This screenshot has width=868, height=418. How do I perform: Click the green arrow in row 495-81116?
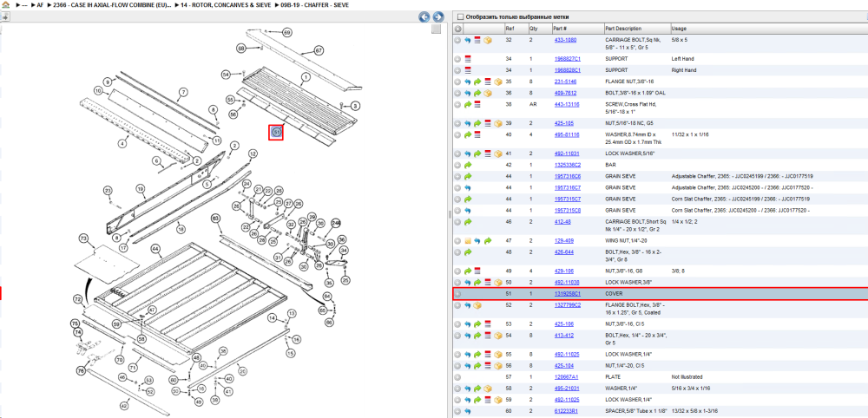click(x=468, y=134)
